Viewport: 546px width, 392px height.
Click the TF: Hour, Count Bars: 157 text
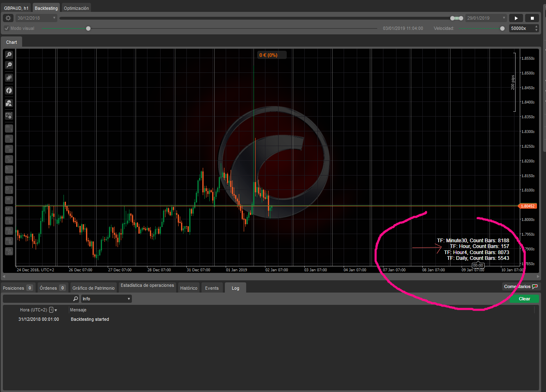[x=480, y=246]
